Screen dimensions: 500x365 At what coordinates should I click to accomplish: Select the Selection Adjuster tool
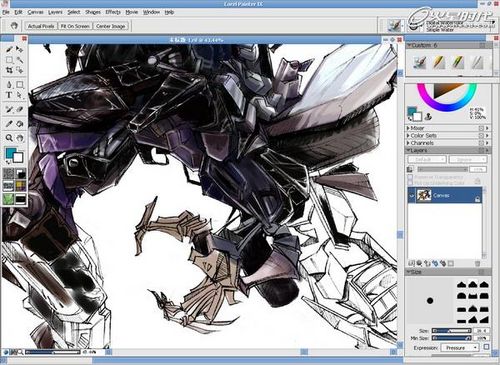click(x=20, y=70)
